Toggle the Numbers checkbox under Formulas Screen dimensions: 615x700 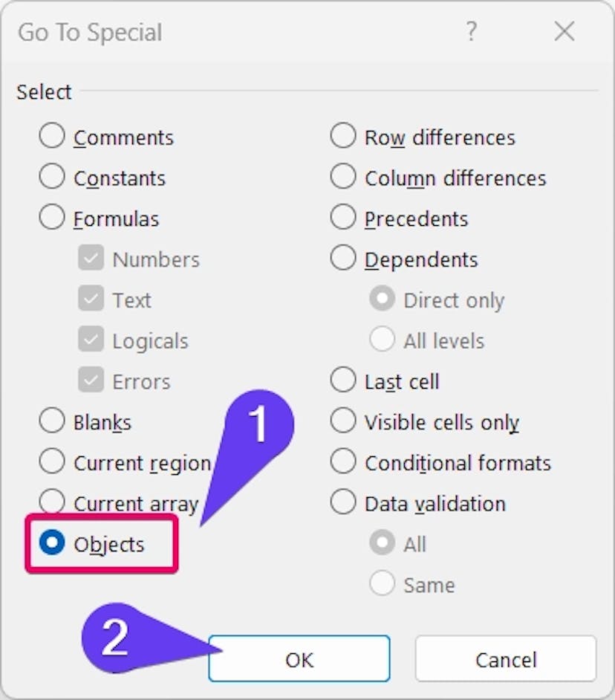(91, 259)
